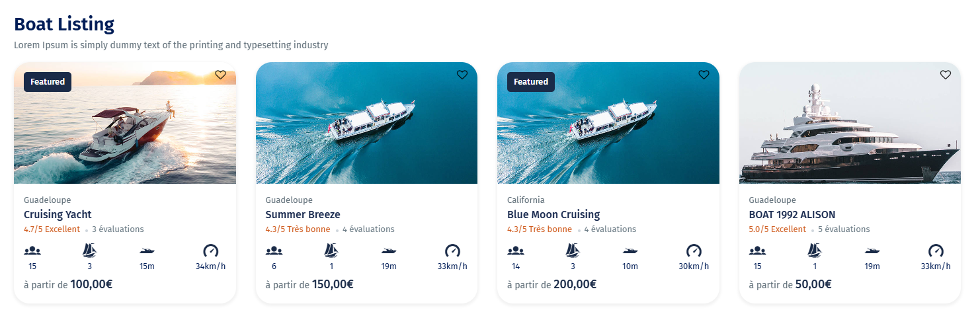Favorite the Cruising Yacht listing heart
Screen dimensions: 980x318
coord(220,75)
